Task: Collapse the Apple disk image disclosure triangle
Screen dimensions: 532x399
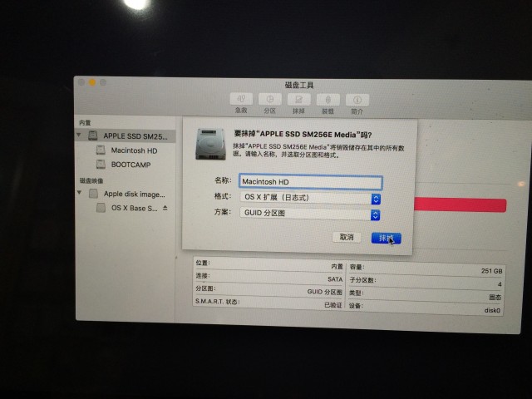Action: 80,193
